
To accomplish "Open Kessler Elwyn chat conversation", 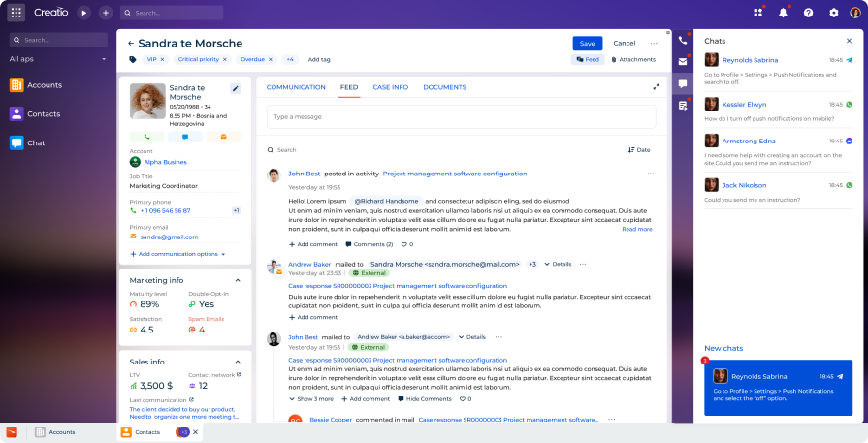I will click(x=778, y=111).
